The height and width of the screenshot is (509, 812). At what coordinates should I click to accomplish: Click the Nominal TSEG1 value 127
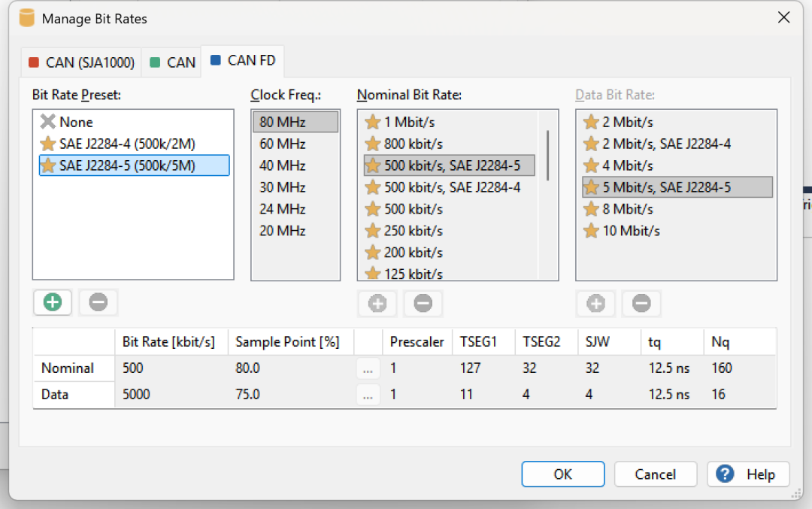tap(483, 368)
